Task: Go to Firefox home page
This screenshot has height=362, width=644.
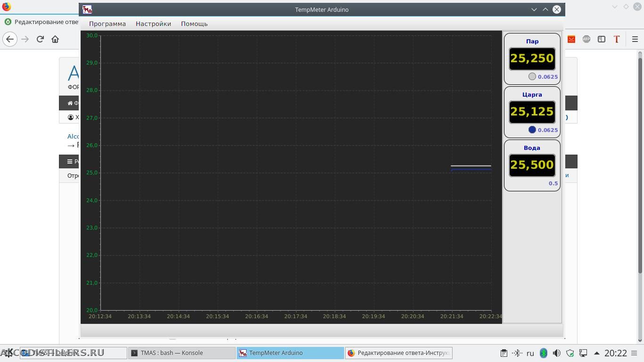Action: coord(55,39)
